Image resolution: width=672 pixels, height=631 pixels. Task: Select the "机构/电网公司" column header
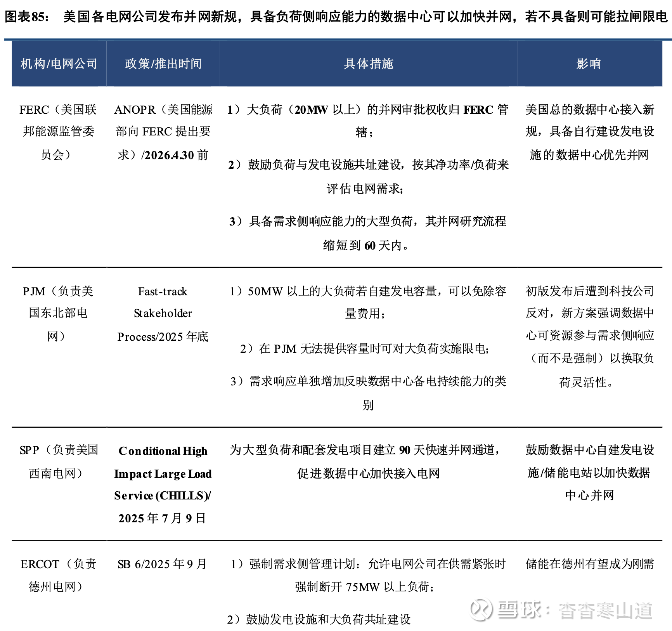pyautogui.click(x=59, y=64)
